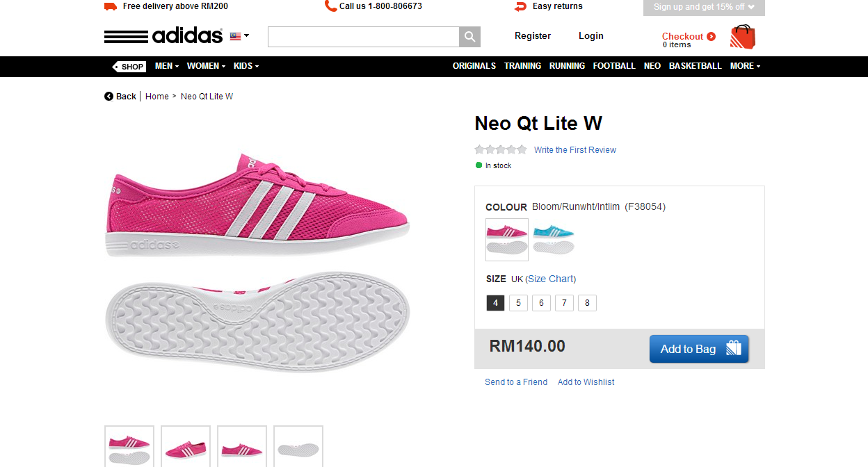
Task: Click the adidas logo
Action: 163,36
